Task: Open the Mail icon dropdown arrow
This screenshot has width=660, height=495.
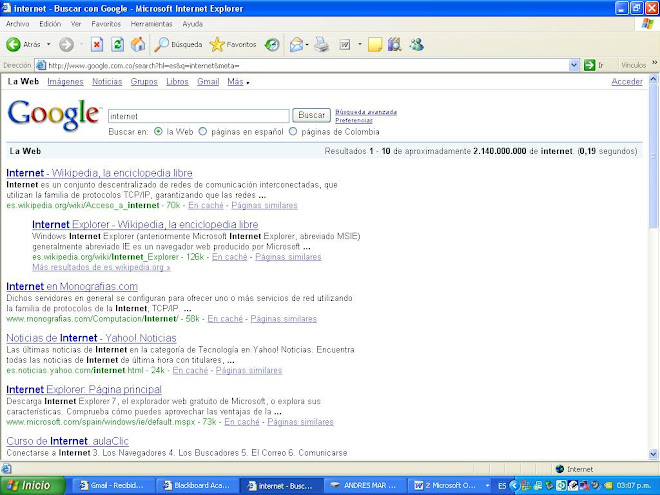Action: pos(307,44)
